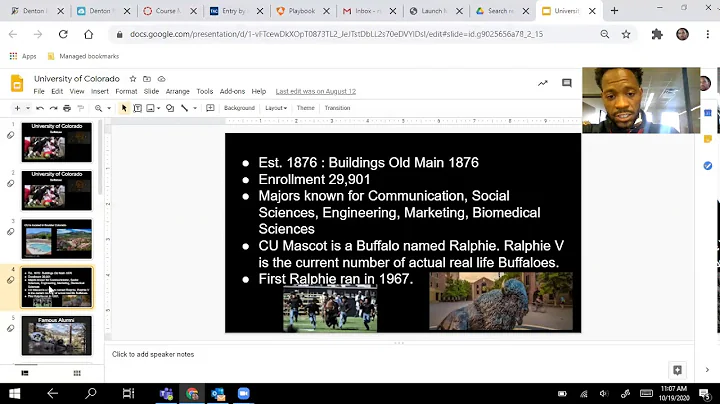Image resolution: width=720 pixels, height=404 pixels.
Task: Click the Redo icon in the toolbar
Action: pyautogui.click(x=54, y=108)
